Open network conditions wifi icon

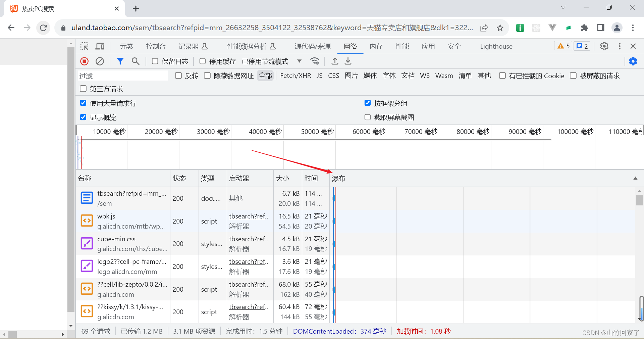315,61
